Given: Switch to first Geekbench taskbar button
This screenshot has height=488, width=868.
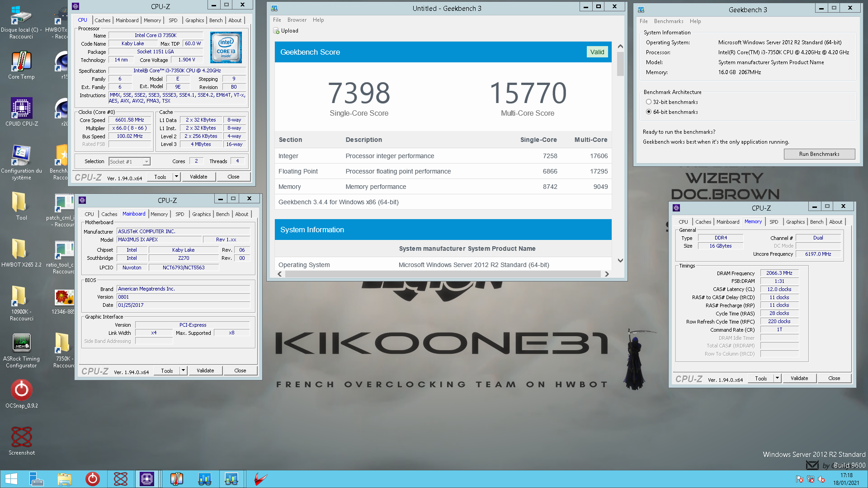Looking at the screenshot, I should [204, 479].
